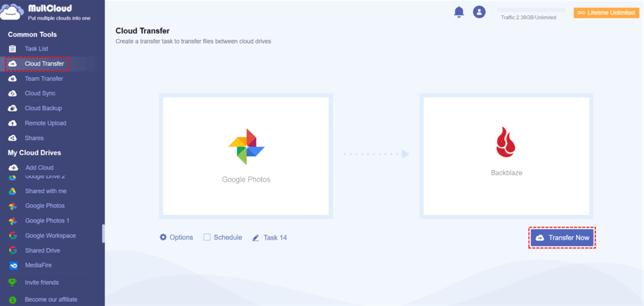Click the affiliate dollar icon

tap(13, 300)
